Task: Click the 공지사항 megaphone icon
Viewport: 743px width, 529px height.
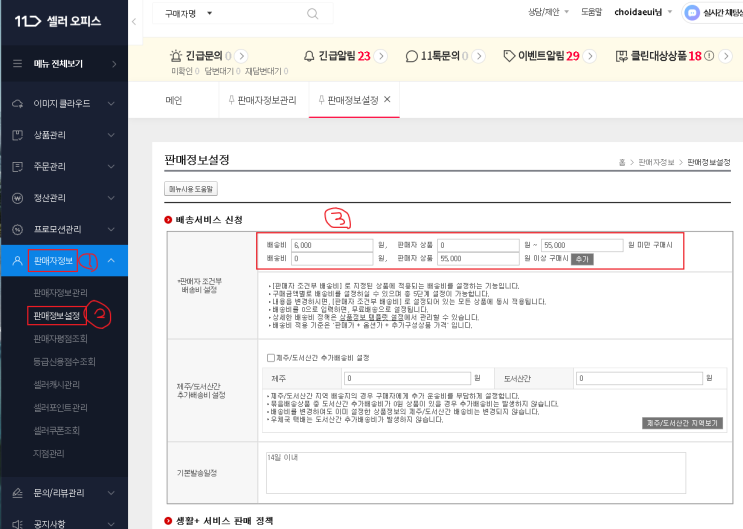Action: [x=18, y=524]
